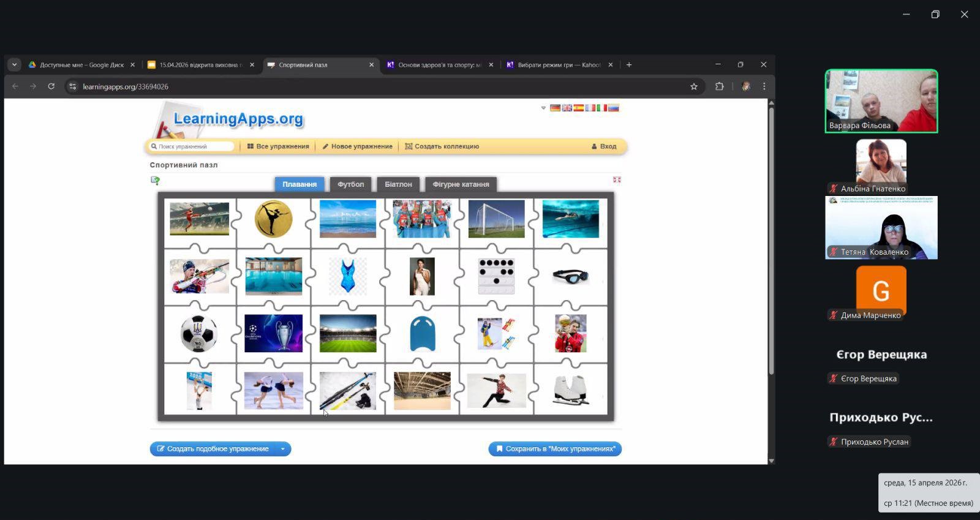Select the Футбол category button
Image resolution: width=980 pixels, height=520 pixels.
[350, 184]
